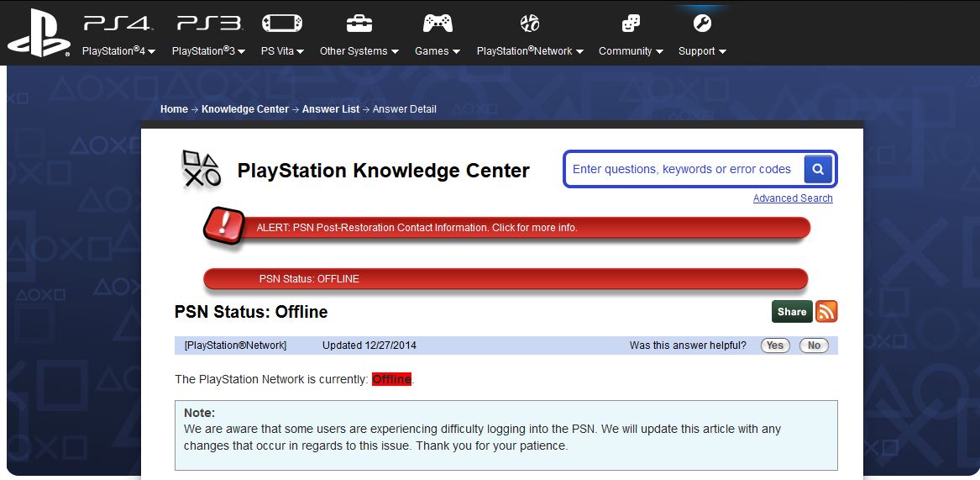
Task: Click the PS Vita handheld icon
Action: (x=282, y=24)
